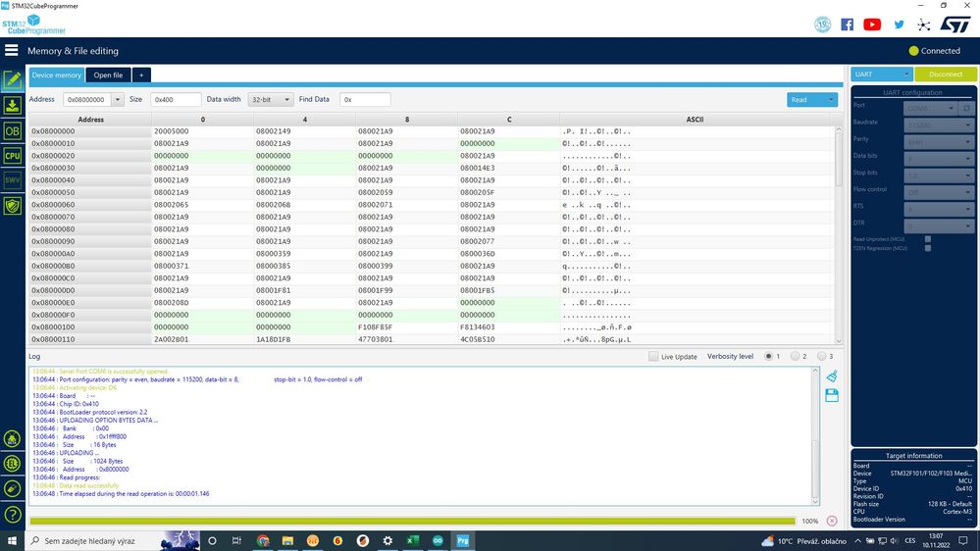Click the Windows taskbar search box

94,540
